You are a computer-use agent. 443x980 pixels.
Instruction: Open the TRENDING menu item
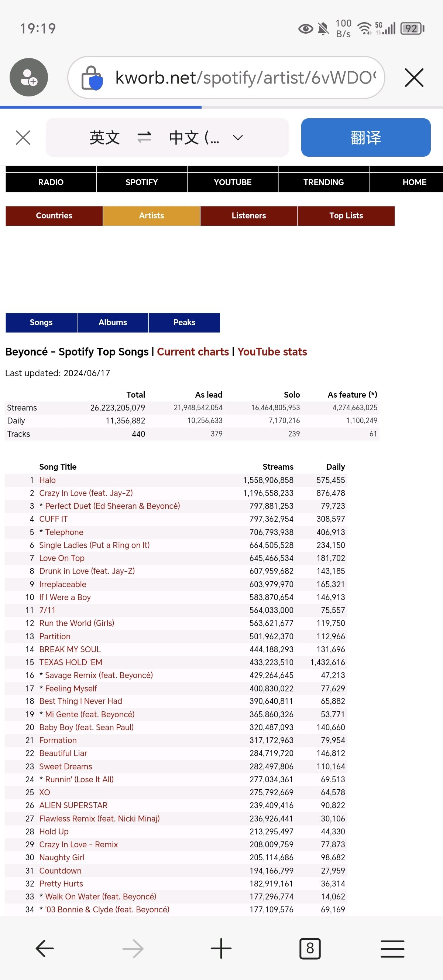point(324,182)
